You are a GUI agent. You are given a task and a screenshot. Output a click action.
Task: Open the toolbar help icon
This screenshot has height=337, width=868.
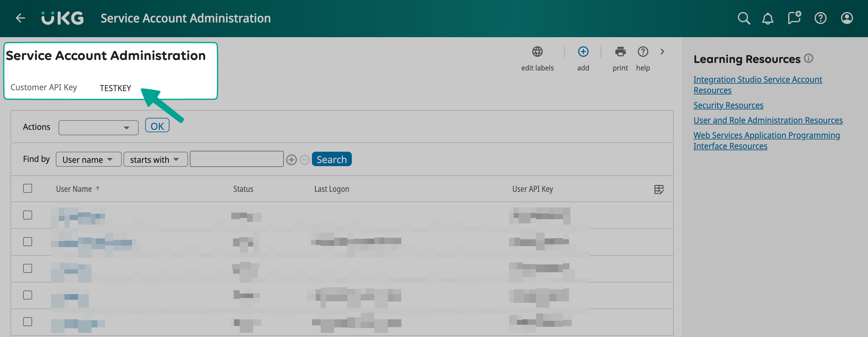tap(642, 52)
